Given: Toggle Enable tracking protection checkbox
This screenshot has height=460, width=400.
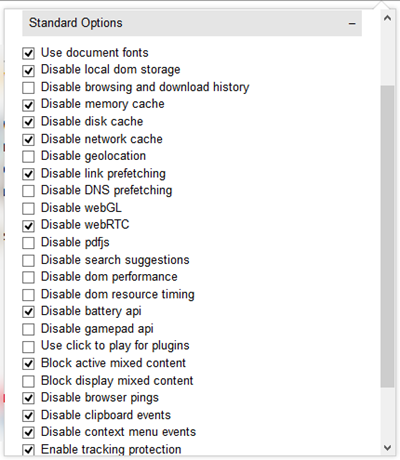Looking at the screenshot, I should point(28,450).
